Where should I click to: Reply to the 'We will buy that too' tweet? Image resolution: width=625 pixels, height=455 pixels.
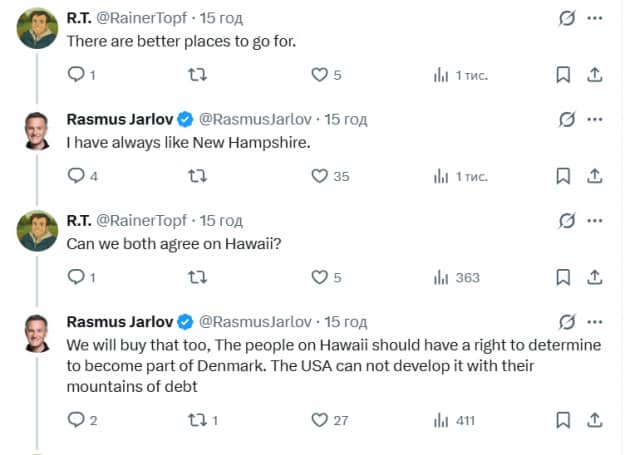pos(76,421)
